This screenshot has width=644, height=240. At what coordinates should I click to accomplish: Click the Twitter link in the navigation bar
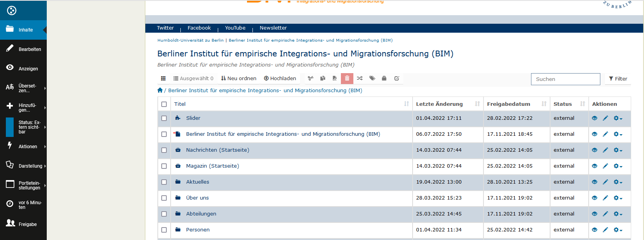click(165, 28)
